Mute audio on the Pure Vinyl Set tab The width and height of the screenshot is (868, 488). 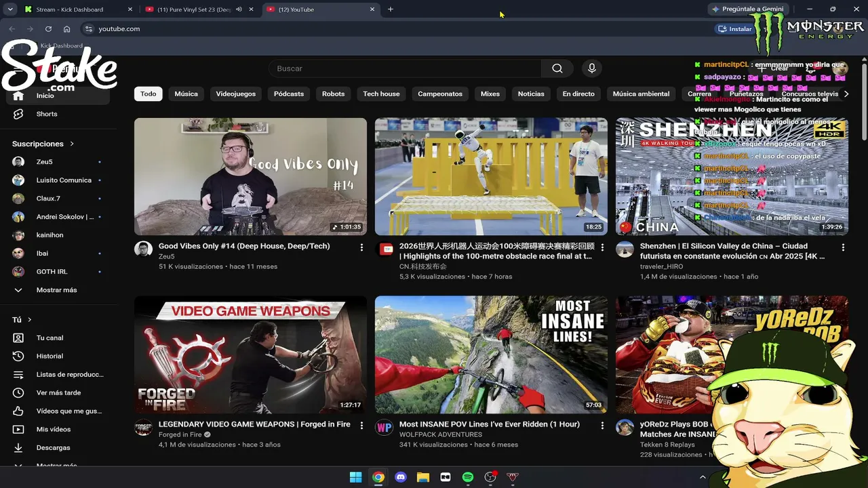[239, 9]
